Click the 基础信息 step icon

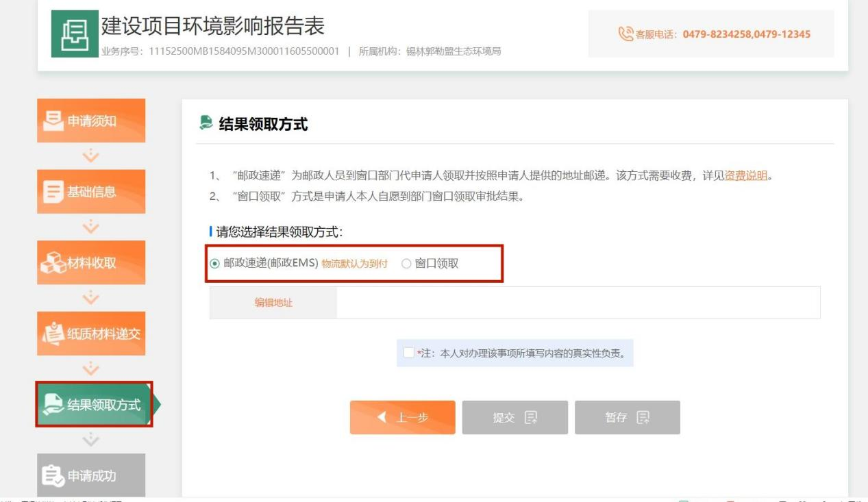53,192
